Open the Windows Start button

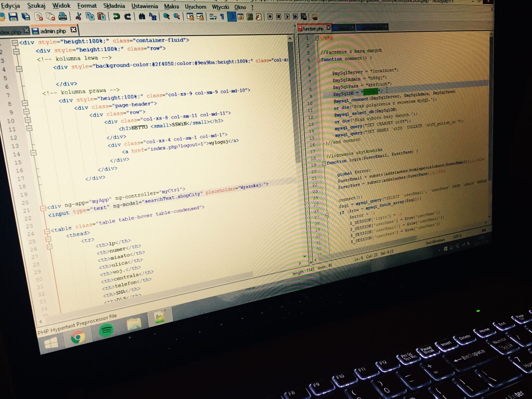point(51,343)
